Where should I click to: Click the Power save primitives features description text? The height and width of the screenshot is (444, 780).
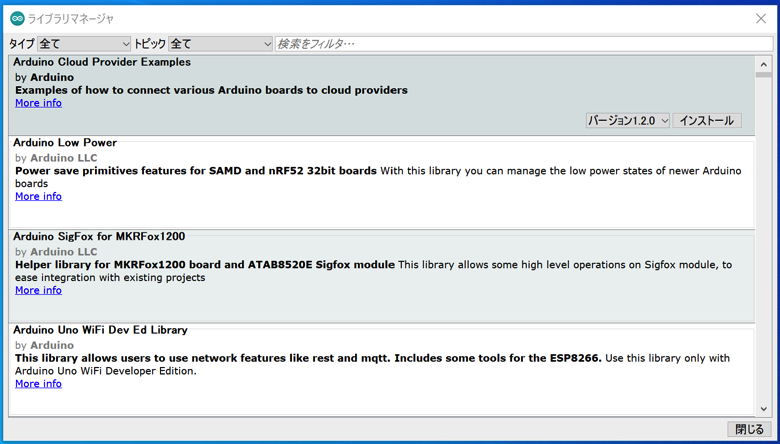[195, 171]
